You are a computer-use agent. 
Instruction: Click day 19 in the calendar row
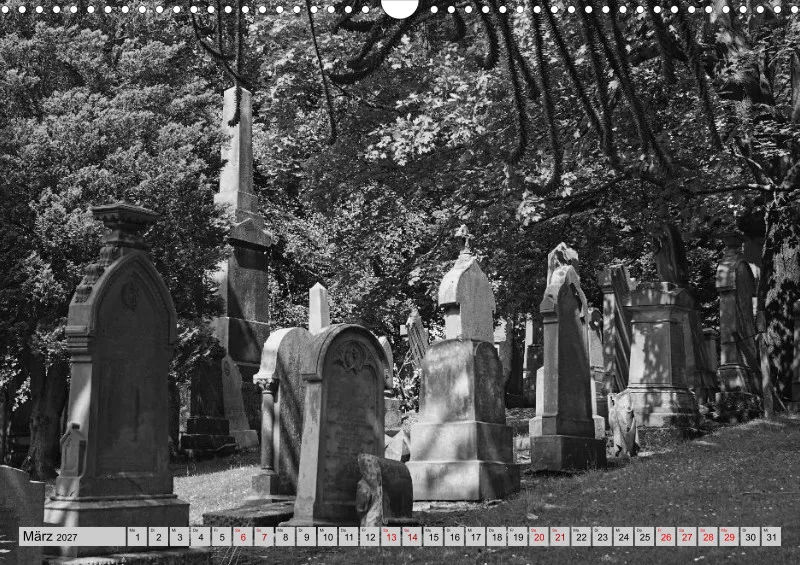517,537
